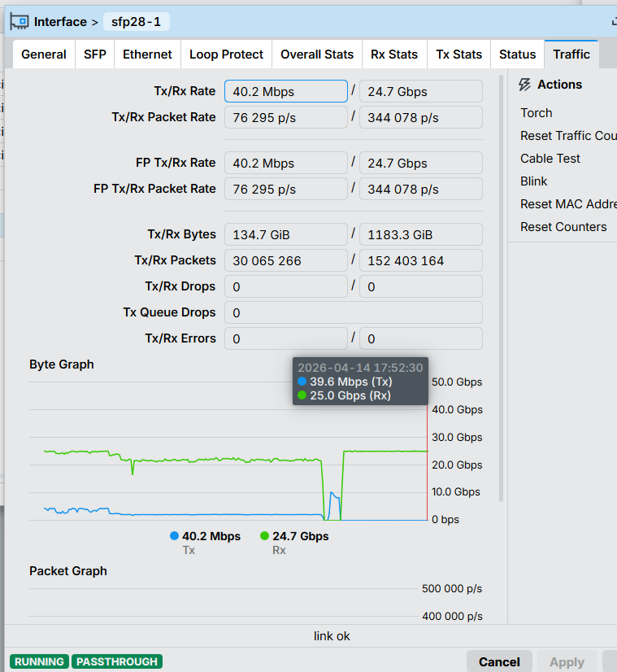
Task: Select the Overall Stats tab
Action: (x=317, y=55)
